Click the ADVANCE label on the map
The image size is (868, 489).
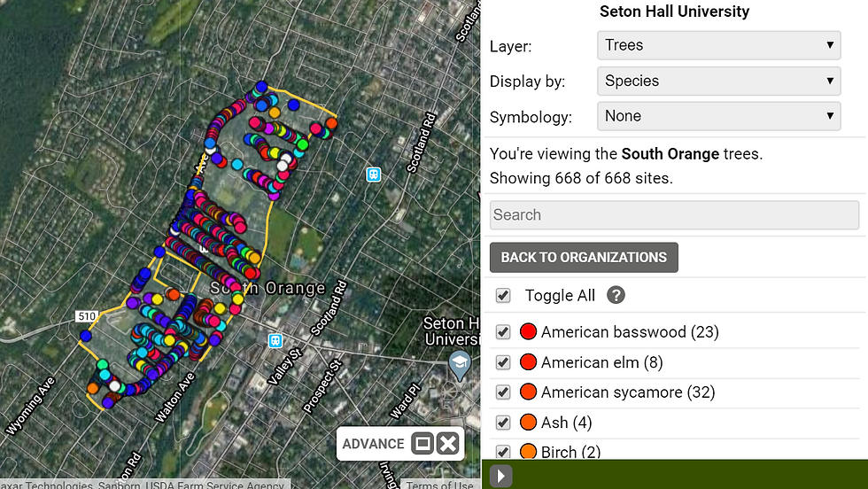(373, 444)
